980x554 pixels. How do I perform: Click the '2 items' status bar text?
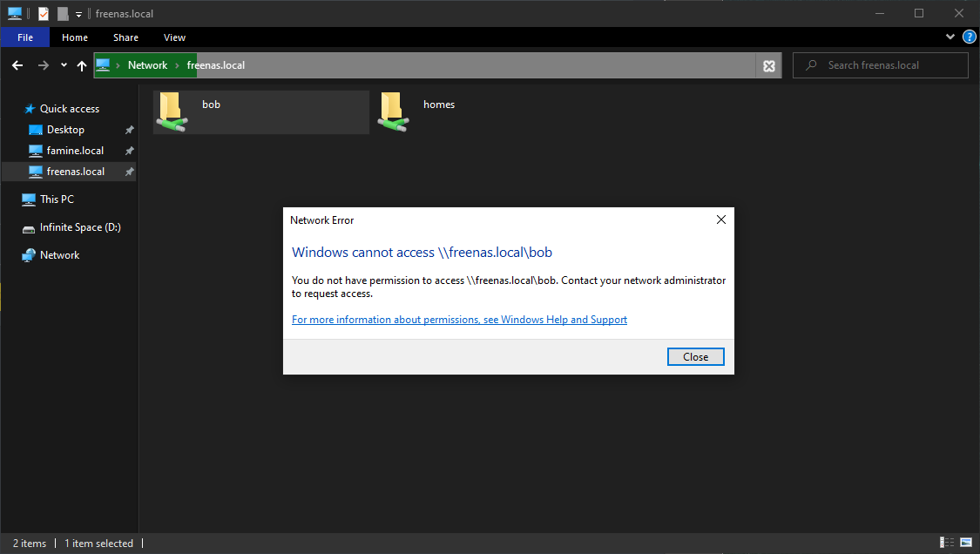click(x=30, y=544)
